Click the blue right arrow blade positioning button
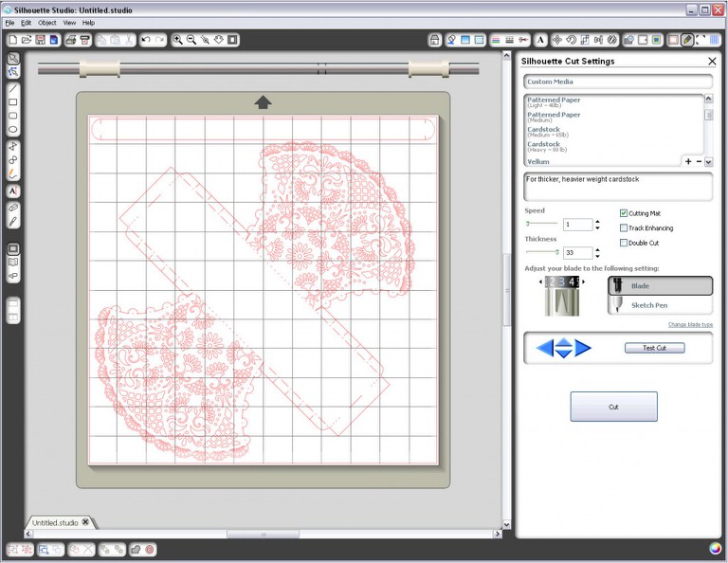 click(583, 348)
